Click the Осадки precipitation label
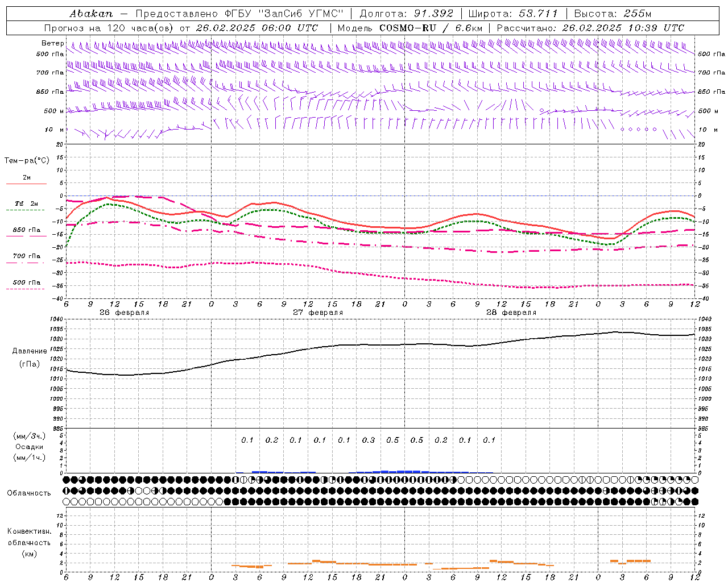This screenshot has height=582, width=728. click(30, 447)
